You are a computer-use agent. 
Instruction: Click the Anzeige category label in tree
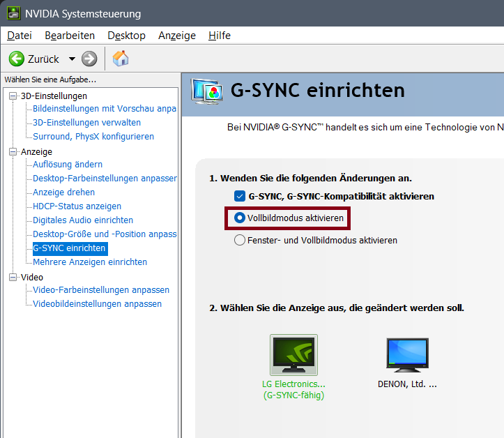pos(36,152)
